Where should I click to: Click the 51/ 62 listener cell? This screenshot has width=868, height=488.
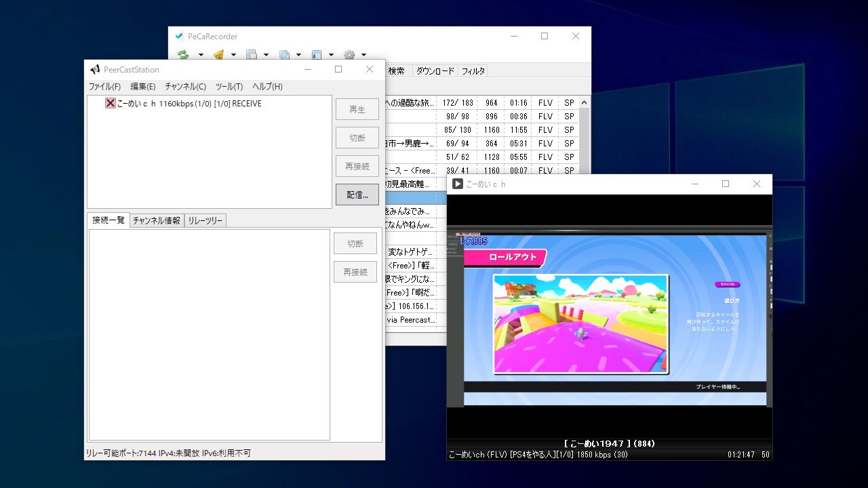[x=458, y=157]
